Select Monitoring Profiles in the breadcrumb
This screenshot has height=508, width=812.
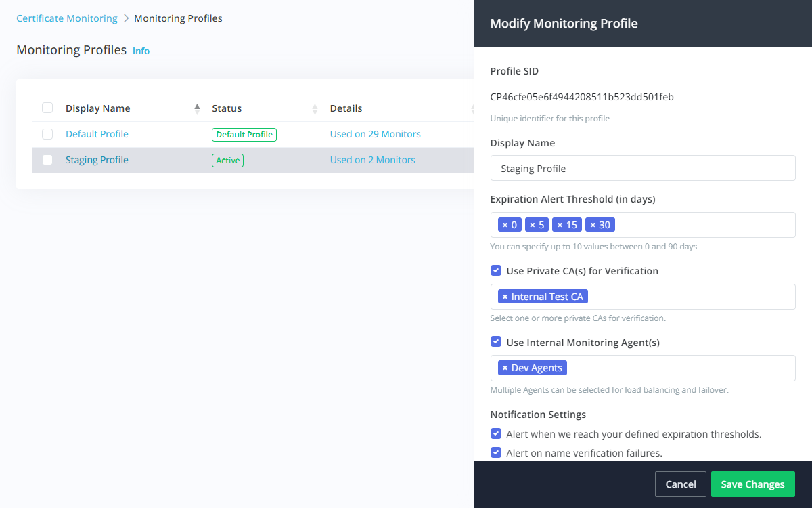pyautogui.click(x=178, y=18)
